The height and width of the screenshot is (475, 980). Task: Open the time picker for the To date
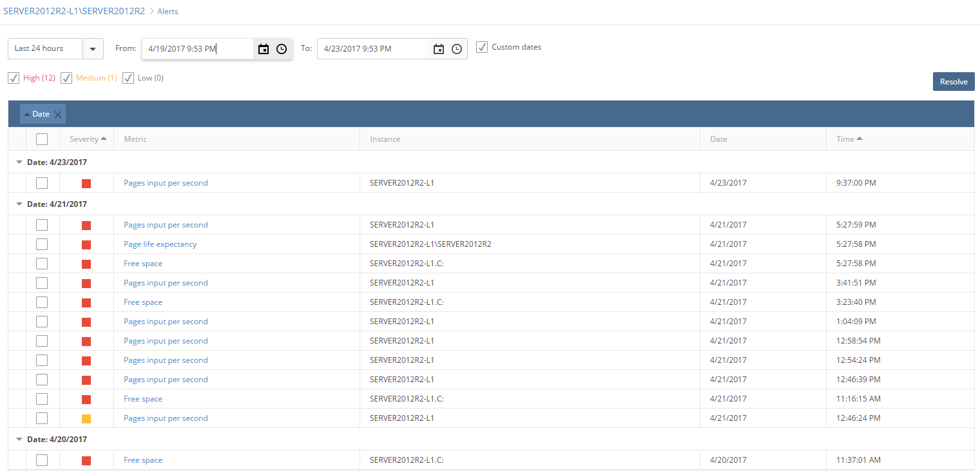(x=457, y=48)
